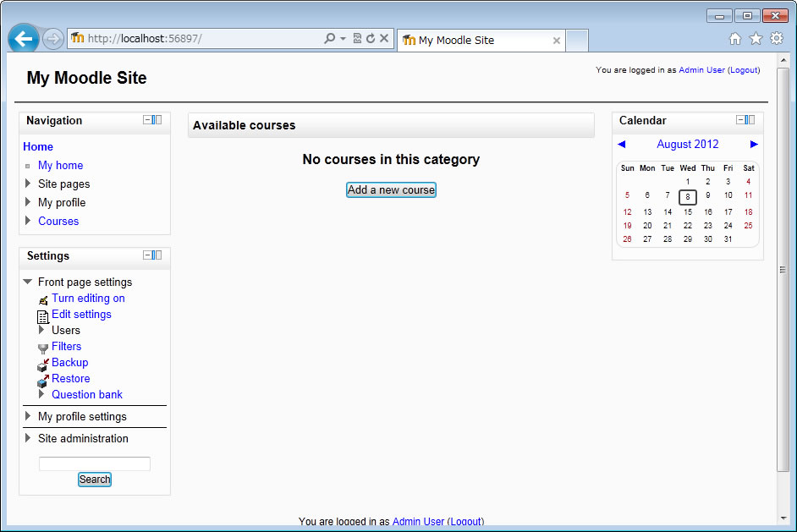
Task: Click the Turn editing on pencil icon
Action: click(43, 299)
